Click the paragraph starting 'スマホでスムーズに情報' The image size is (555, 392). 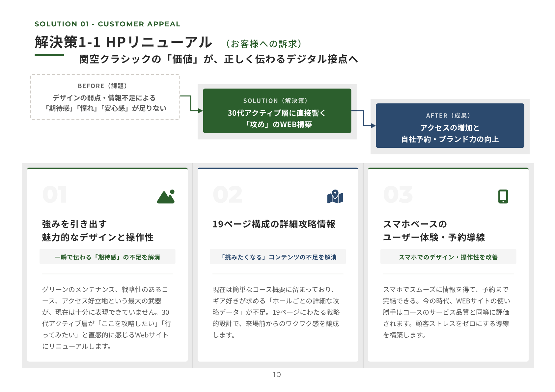pyautogui.click(x=446, y=312)
